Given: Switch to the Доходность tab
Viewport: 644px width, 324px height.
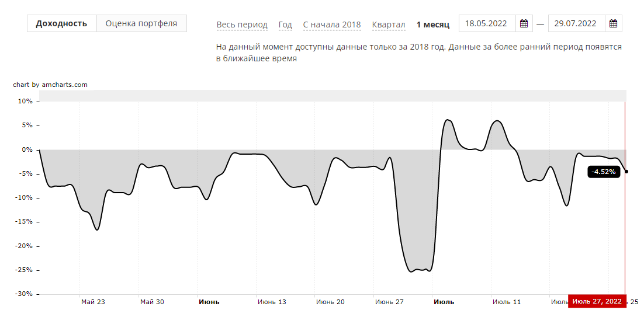Looking at the screenshot, I should coord(61,23).
